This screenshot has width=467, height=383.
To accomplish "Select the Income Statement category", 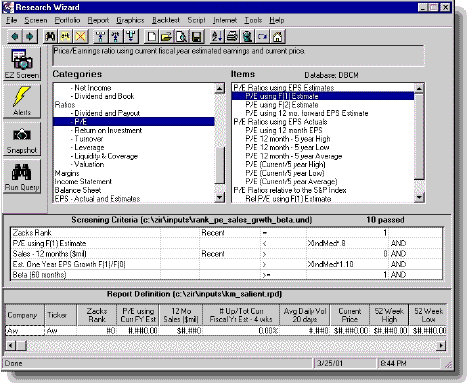I will [83, 181].
